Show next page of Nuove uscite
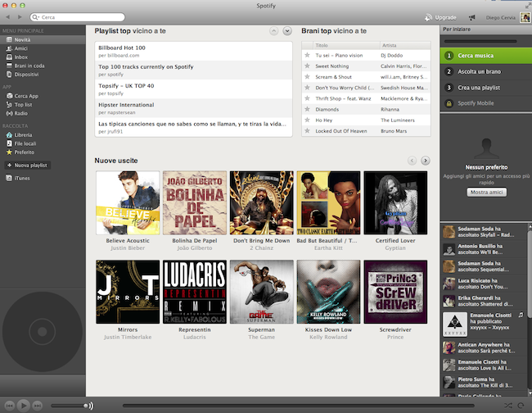The image size is (532, 413). click(x=426, y=161)
